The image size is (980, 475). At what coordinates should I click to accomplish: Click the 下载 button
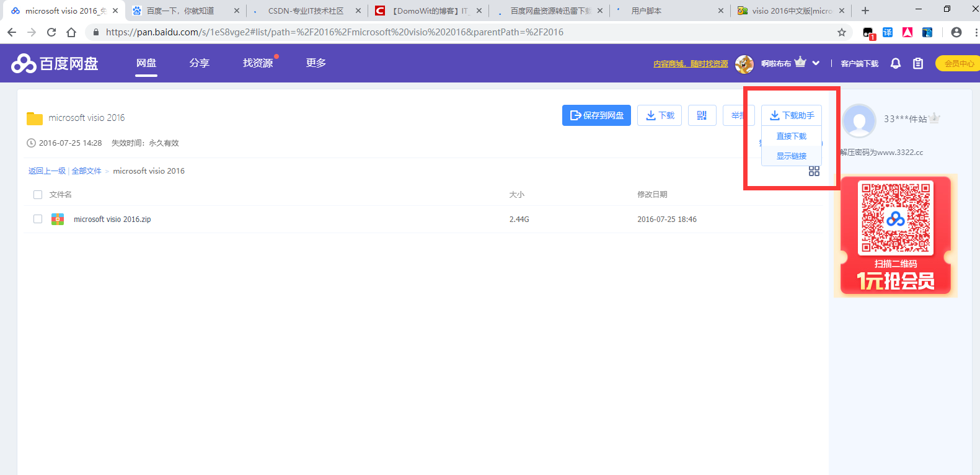click(660, 115)
